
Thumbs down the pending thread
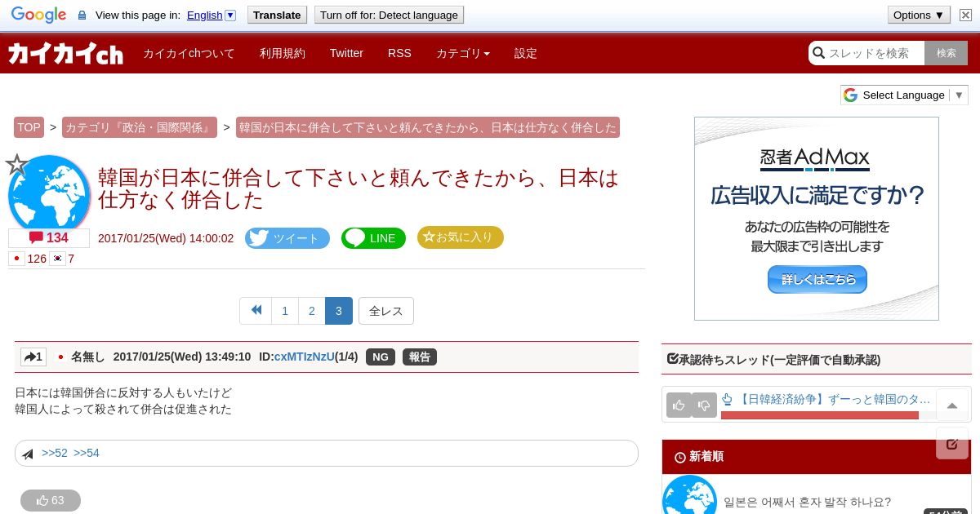(x=704, y=405)
